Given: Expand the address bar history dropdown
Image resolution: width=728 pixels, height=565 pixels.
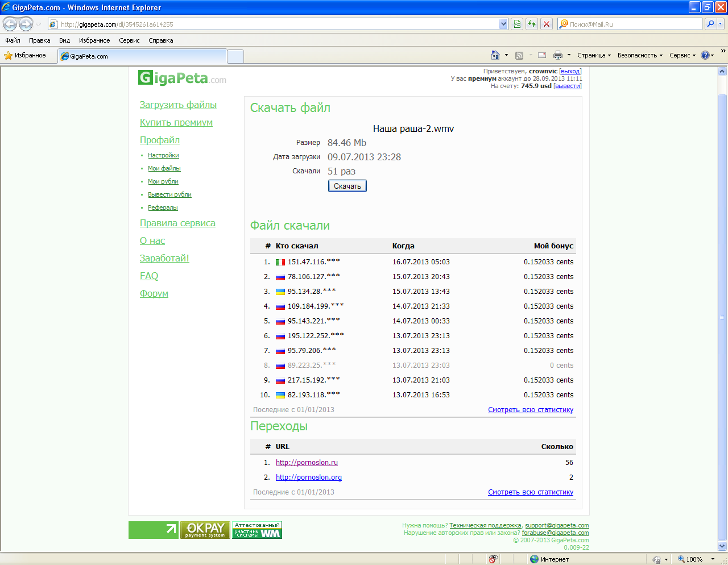Looking at the screenshot, I should coord(503,24).
